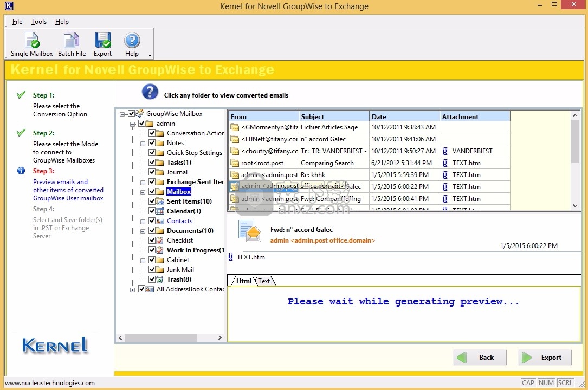Image resolution: width=588 pixels, height=390 pixels.
Task: Select the Checklist folder icon
Action: [x=160, y=240]
